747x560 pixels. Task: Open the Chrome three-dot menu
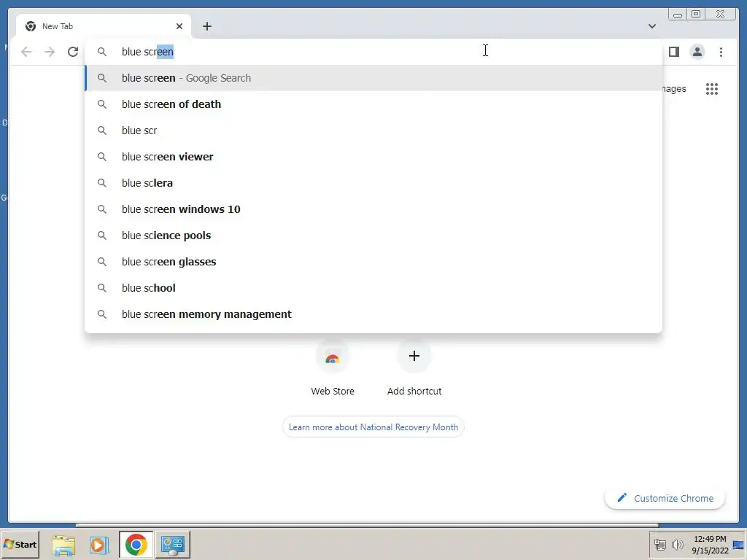coord(721,52)
